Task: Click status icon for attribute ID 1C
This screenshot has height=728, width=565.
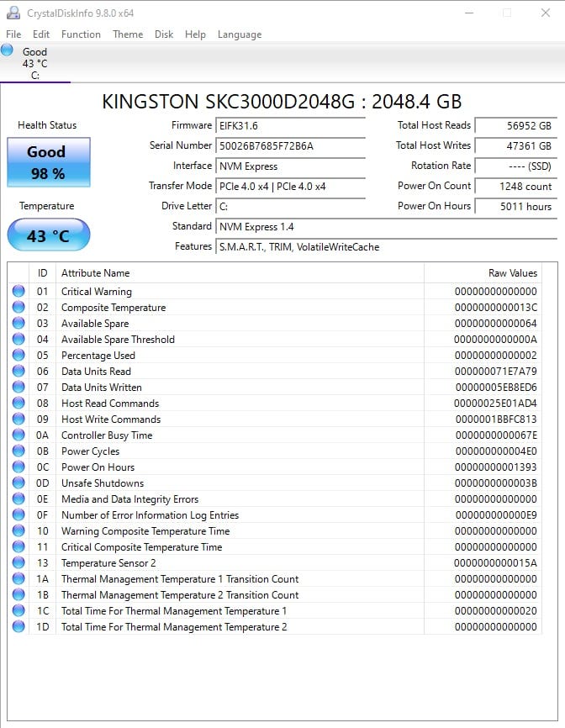Action: point(18,610)
